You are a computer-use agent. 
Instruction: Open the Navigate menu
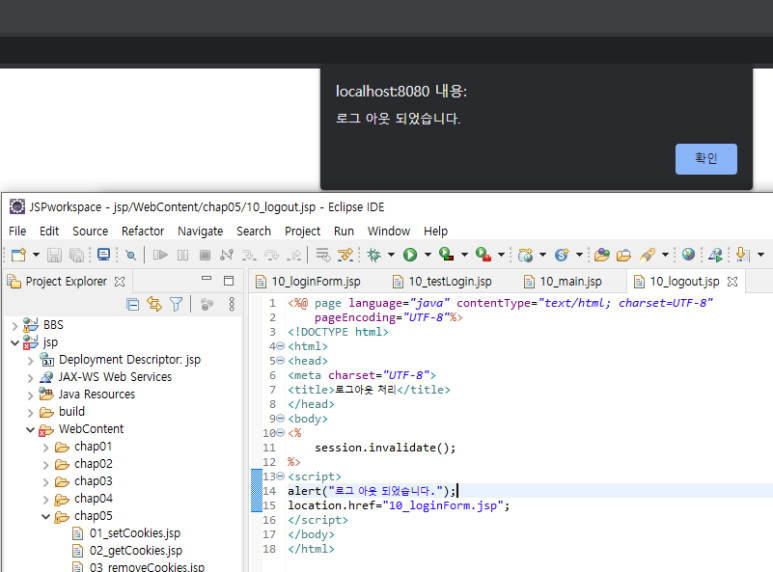(200, 231)
